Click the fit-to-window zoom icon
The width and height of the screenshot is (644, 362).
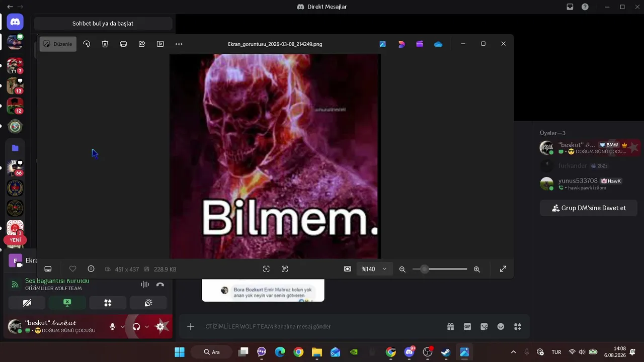347,269
